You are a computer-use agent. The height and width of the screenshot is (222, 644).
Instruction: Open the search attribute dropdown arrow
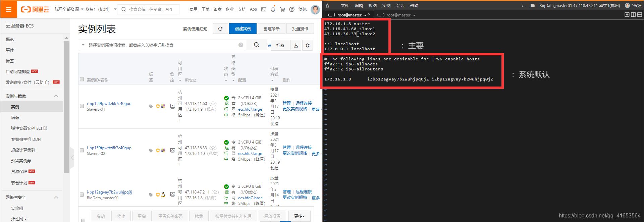coord(83,45)
